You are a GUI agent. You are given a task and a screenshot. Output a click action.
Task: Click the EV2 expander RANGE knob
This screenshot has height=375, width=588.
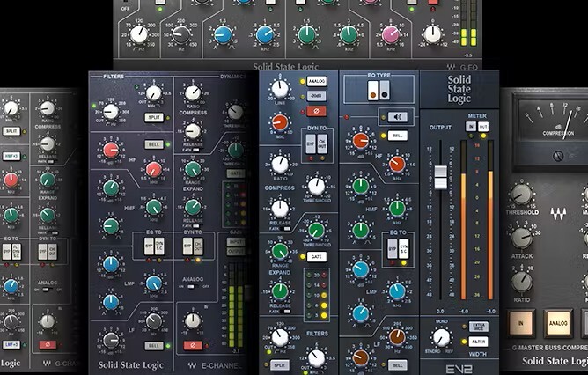point(280,252)
